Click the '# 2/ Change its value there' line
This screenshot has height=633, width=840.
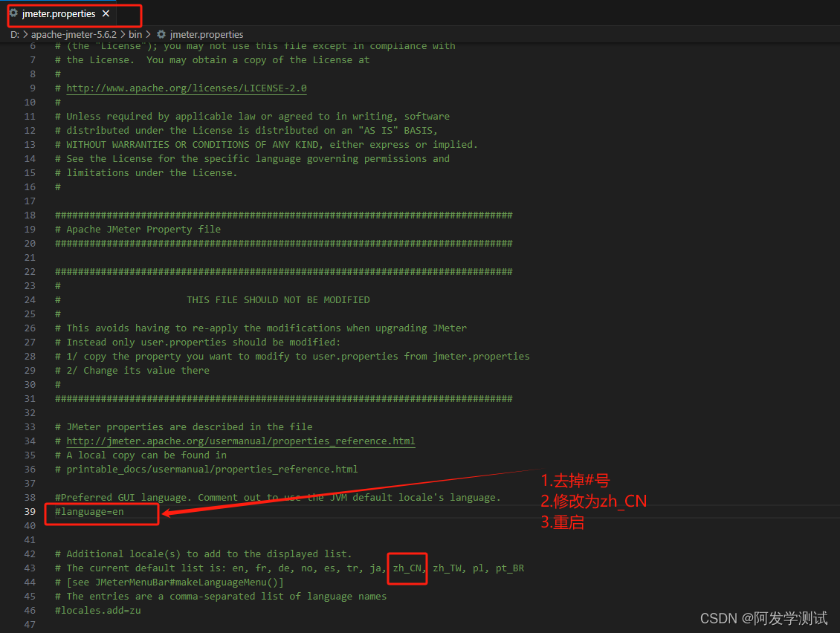pos(132,371)
